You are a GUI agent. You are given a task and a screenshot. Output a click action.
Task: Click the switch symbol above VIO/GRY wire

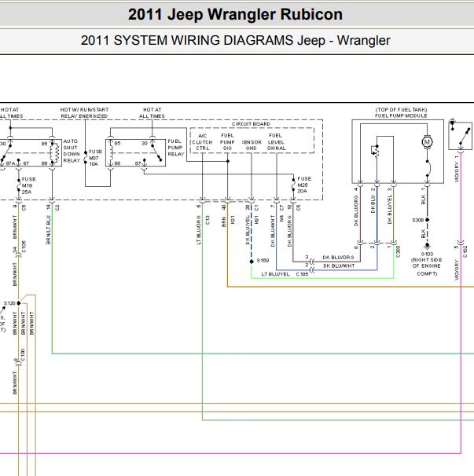[461, 136]
